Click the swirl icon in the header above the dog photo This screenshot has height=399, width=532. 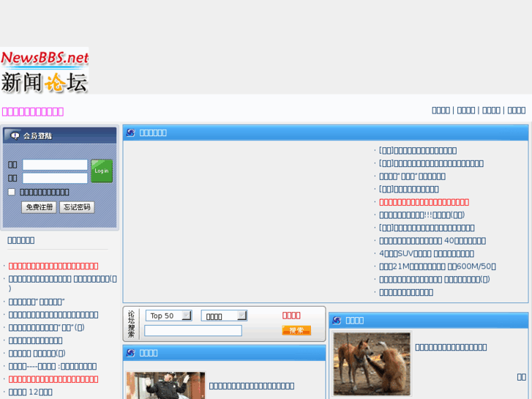coord(337,320)
